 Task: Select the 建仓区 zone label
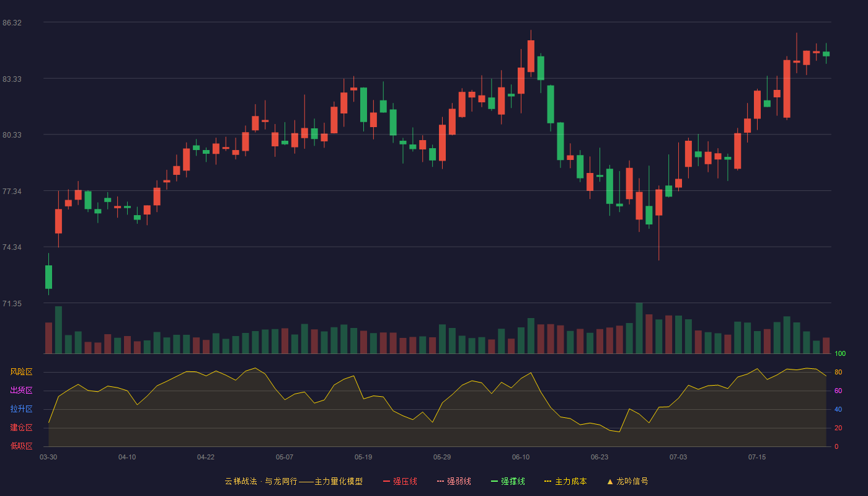click(21, 428)
